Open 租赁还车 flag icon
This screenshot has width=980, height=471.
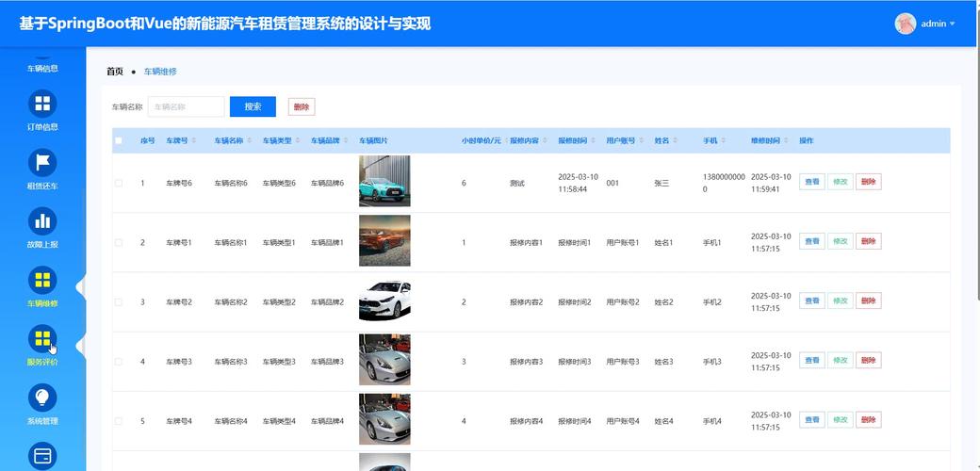point(42,162)
